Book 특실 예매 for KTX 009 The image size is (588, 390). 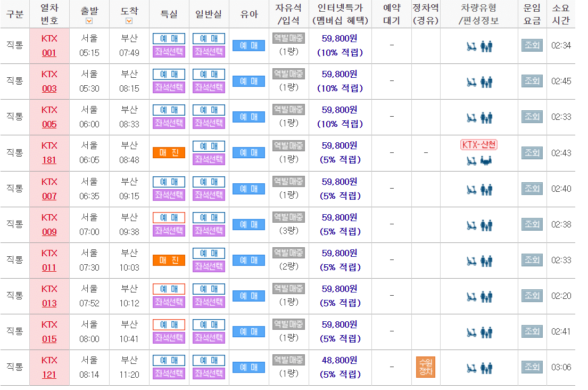click(x=169, y=218)
